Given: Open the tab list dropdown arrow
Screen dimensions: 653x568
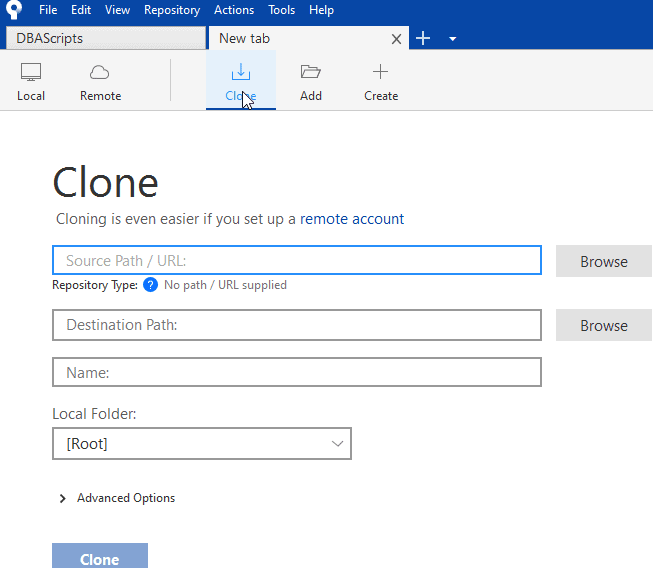Looking at the screenshot, I should pyautogui.click(x=453, y=39).
